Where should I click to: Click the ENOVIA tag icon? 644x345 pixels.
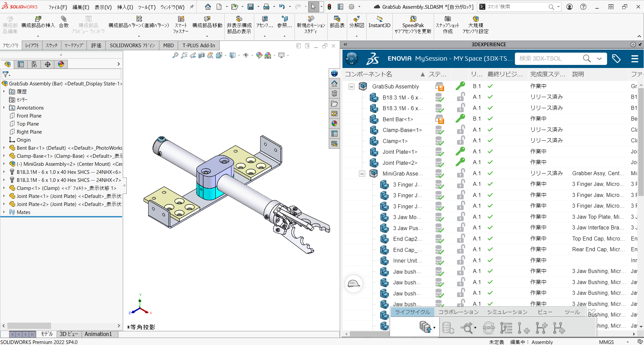click(616, 59)
